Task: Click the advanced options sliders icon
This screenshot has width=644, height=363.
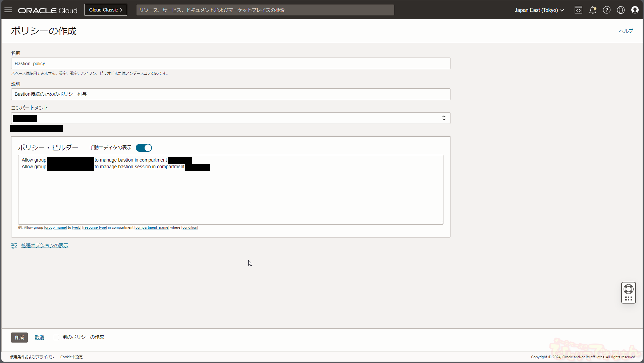Action: 14,246
